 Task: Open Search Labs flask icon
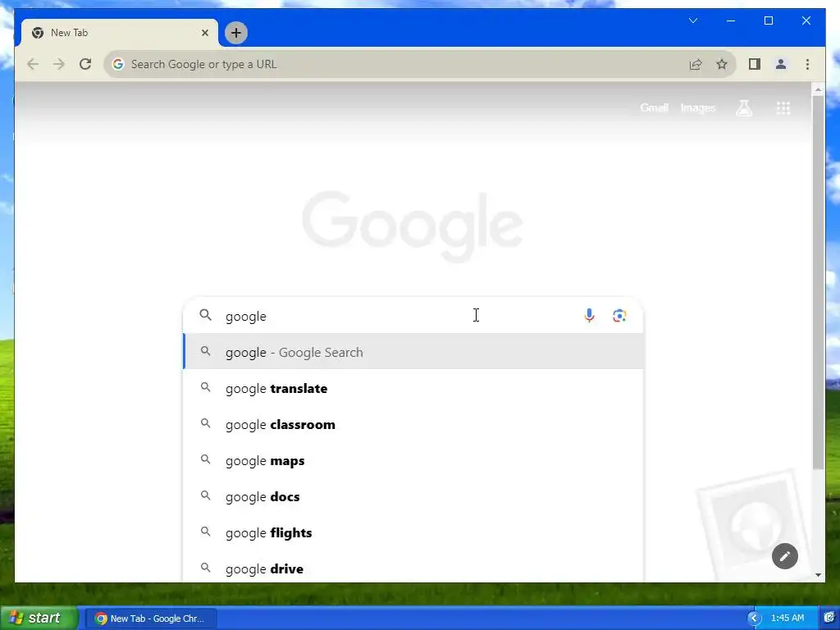743,107
